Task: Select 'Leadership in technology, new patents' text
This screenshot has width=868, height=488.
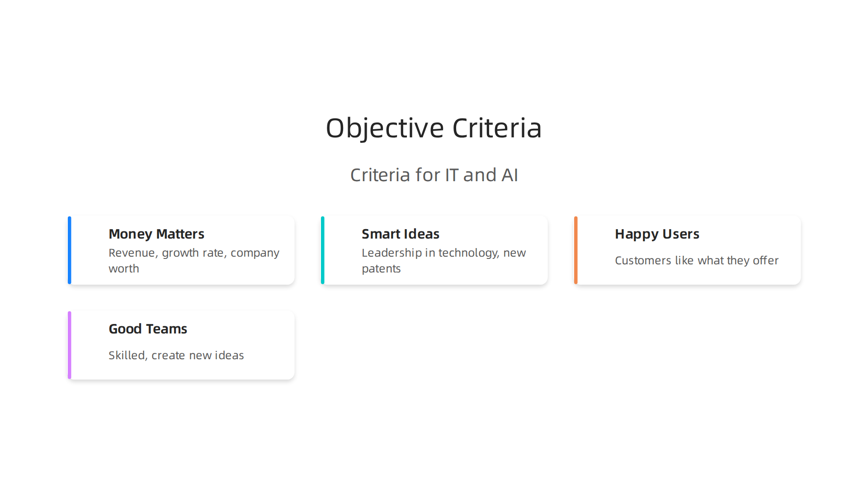Action: (443, 260)
